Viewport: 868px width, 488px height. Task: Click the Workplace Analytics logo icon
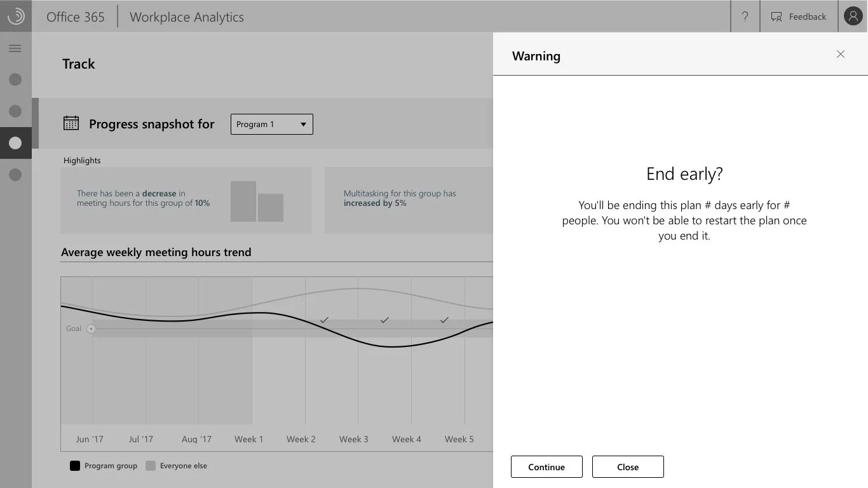click(15, 16)
